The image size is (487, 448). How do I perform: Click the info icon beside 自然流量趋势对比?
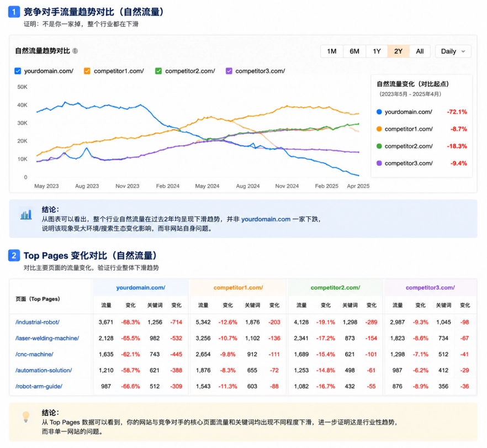click(75, 51)
